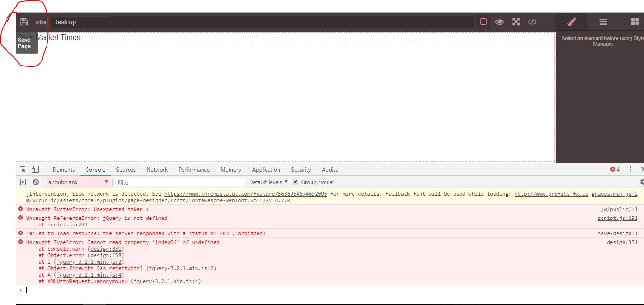The height and width of the screenshot is (305, 644).
Task: Switch to the Memory tab
Action: tap(231, 170)
